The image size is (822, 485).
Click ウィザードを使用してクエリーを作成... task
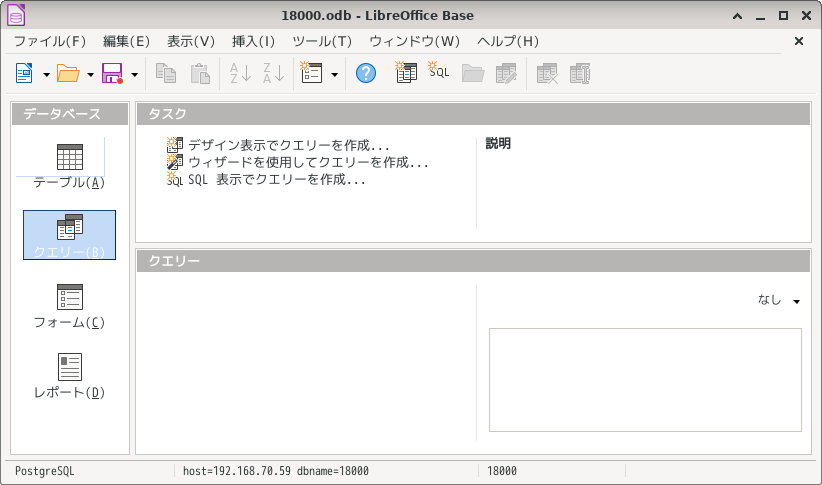tap(297, 162)
